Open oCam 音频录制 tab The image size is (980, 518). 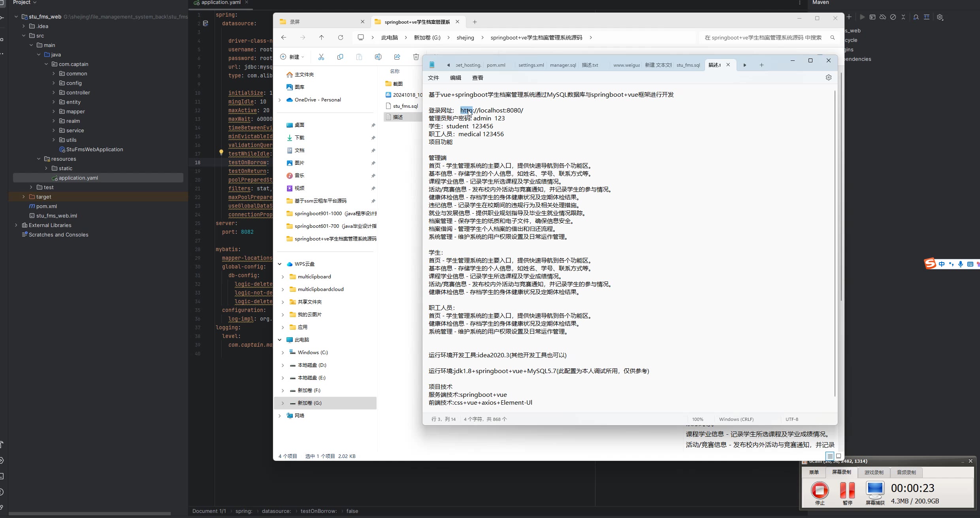[906, 472]
